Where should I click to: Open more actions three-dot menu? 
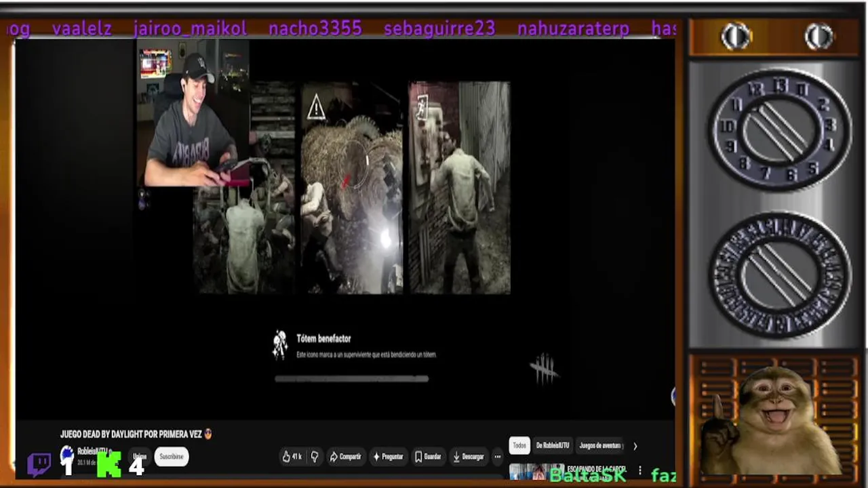pyautogui.click(x=498, y=457)
